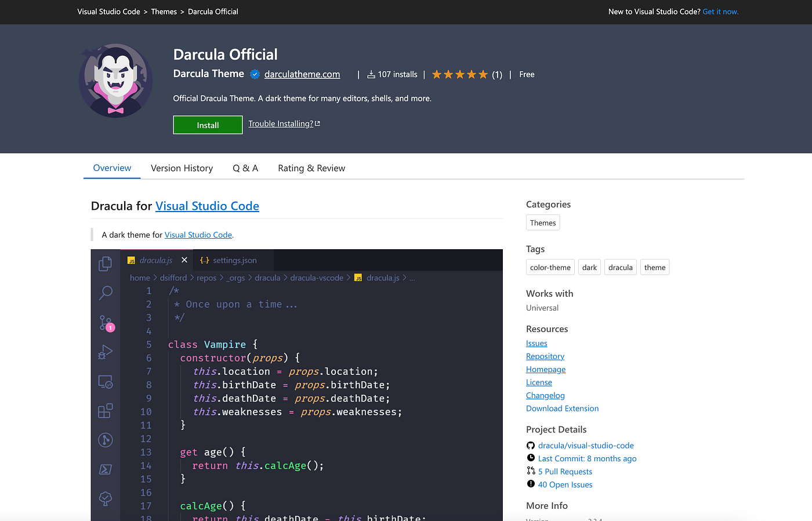The image size is (812, 521).
Task: Click the 107 installs count text
Action: [x=397, y=74]
